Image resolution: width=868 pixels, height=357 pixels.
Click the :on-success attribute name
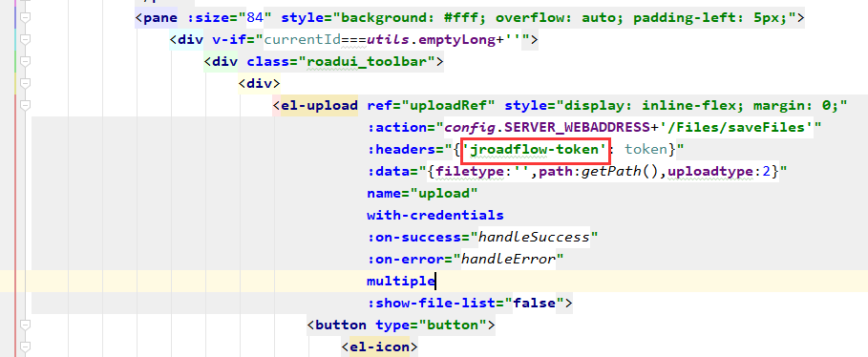[413, 238]
